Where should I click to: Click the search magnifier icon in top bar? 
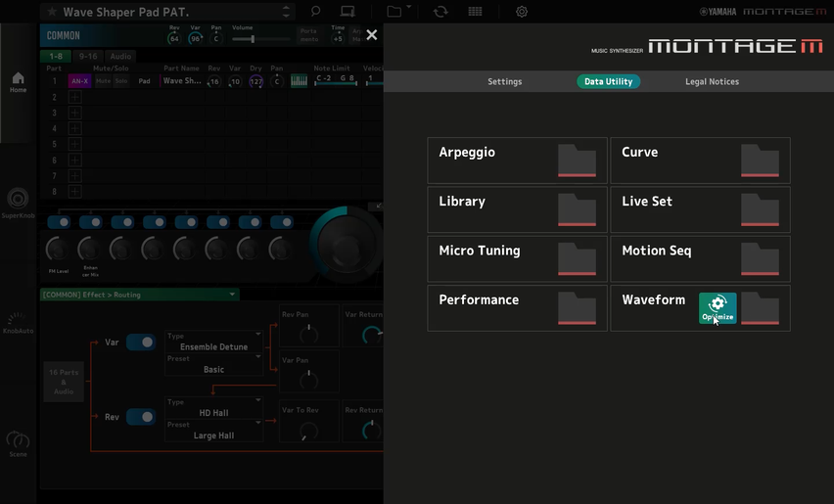point(315,12)
